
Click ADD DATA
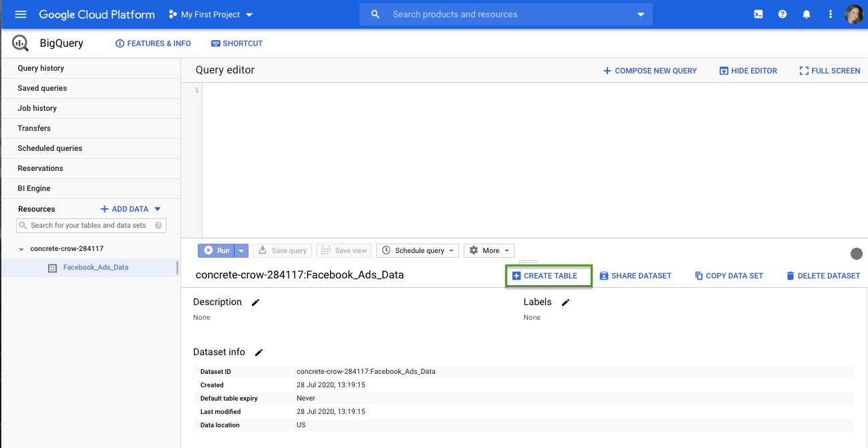(x=124, y=209)
